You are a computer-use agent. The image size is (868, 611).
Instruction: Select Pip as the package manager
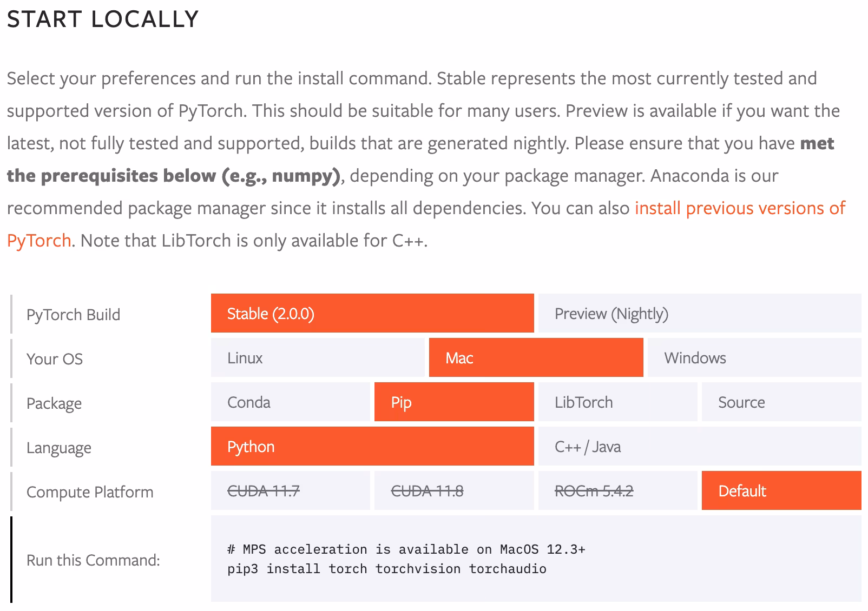(x=453, y=402)
